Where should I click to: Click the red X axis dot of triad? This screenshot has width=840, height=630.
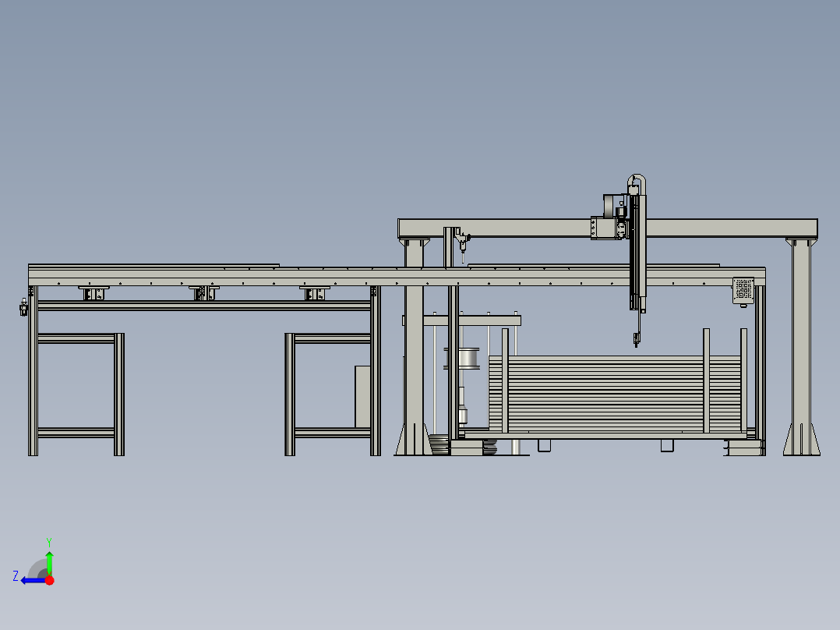[x=50, y=580]
